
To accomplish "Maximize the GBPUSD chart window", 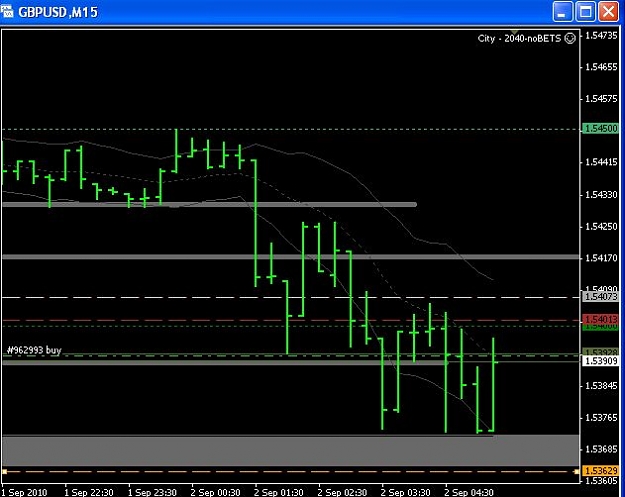I will tap(585, 12).
